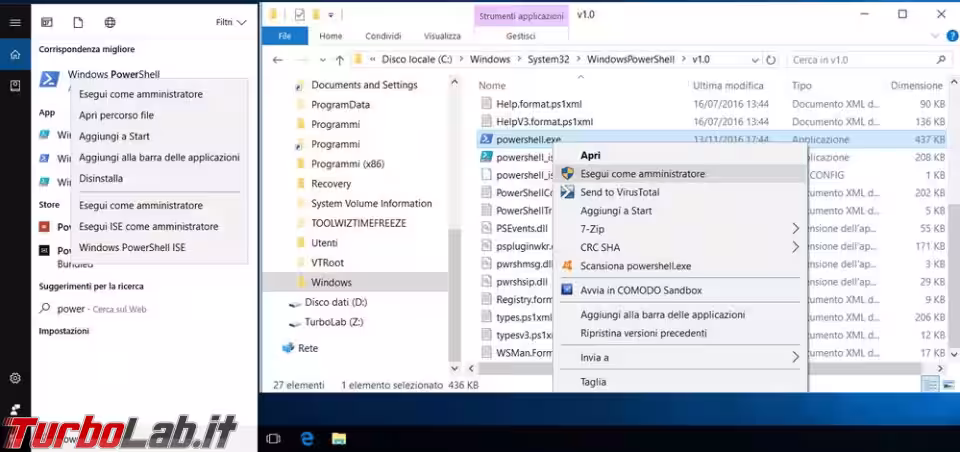The height and width of the screenshot is (452, 960).
Task: Select the Home icon in search sidebar
Action: (x=15, y=55)
